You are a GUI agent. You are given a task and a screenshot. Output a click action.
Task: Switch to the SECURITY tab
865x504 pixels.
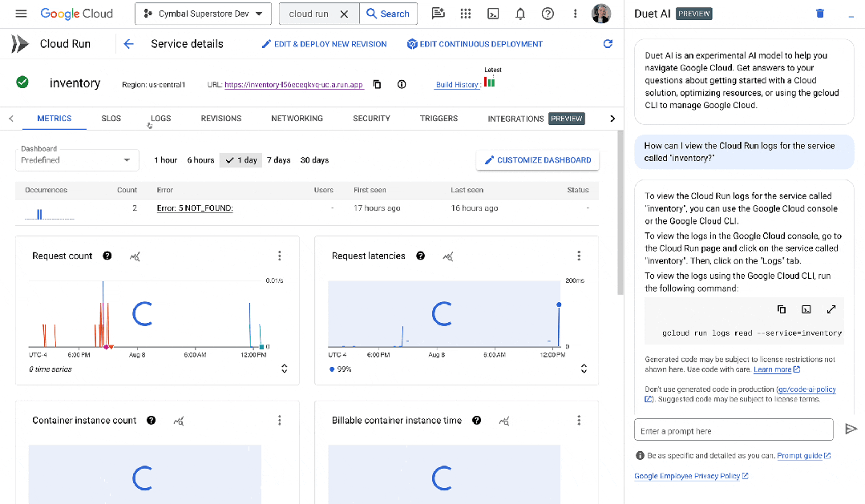coord(371,119)
